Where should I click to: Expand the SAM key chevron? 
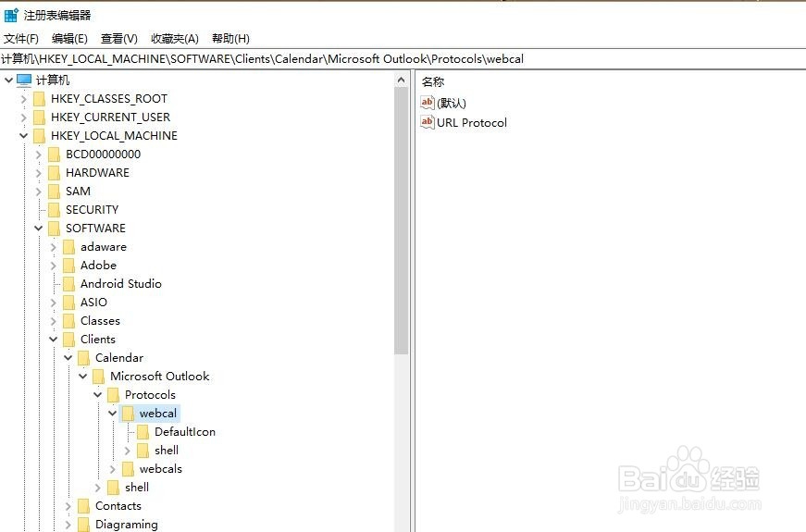pos(39,192)
